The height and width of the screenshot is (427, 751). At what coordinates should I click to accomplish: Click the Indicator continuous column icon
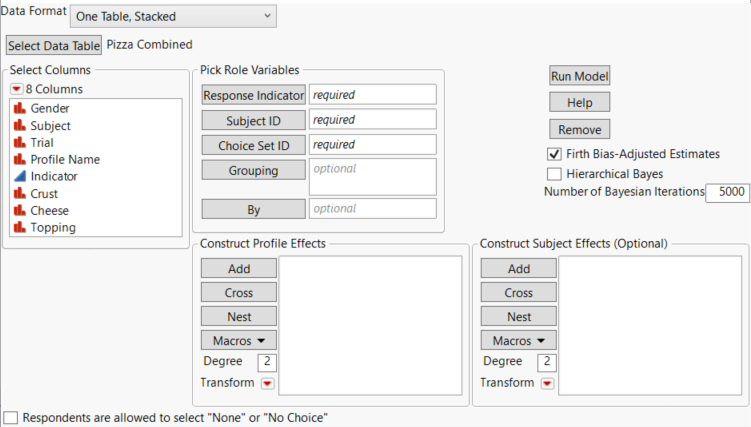[19, 177]
